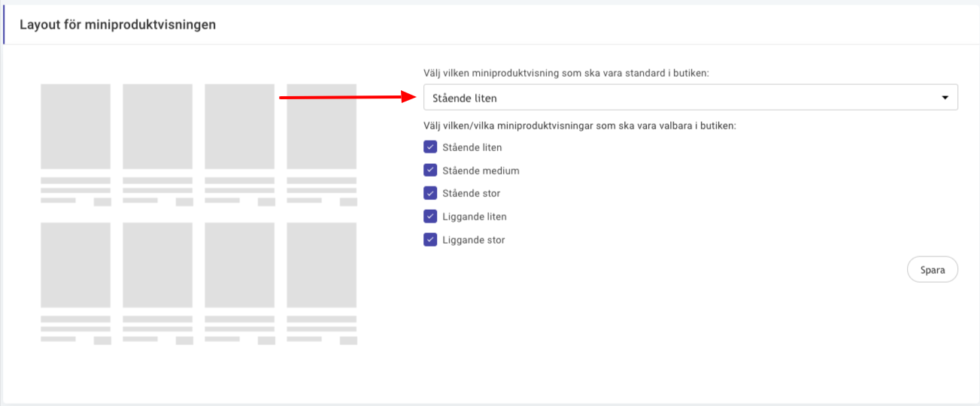Click the 'Välj vilken/vilka miniproduktvisningar' valbara label
This screenshot has height=406, width=980.
(x=580, y=126)
